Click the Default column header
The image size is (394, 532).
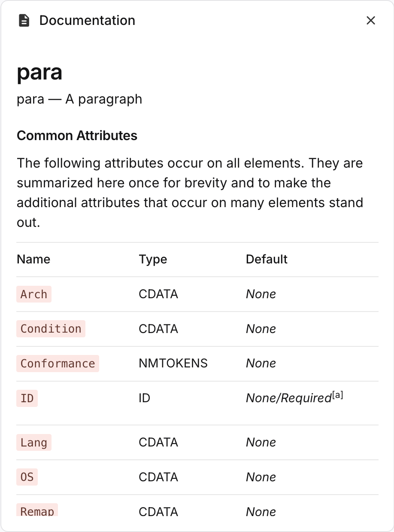pyautogui.click(x=267, y=259)
